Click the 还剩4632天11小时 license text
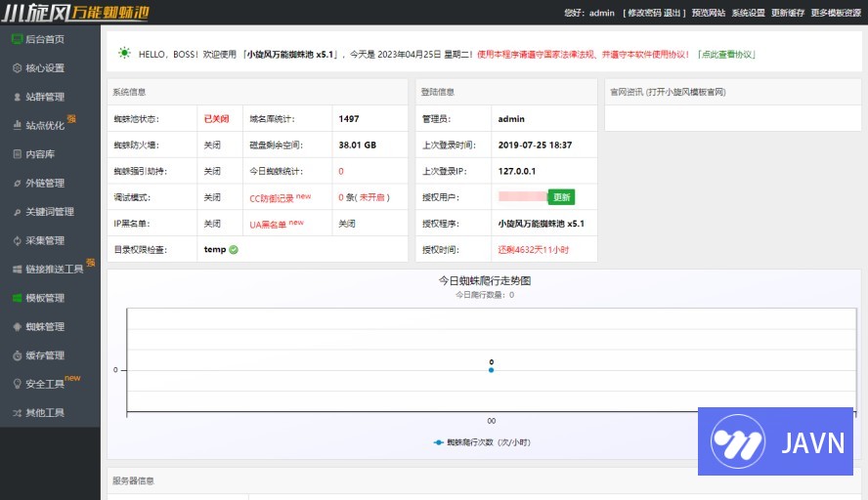This screenshot has width=868, height=500. 533,249
